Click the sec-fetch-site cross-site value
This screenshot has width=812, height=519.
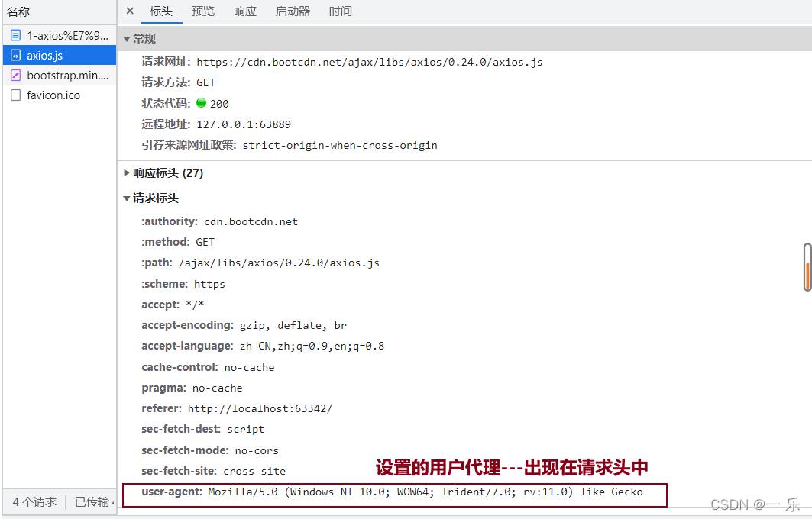[x=254, y=472]
